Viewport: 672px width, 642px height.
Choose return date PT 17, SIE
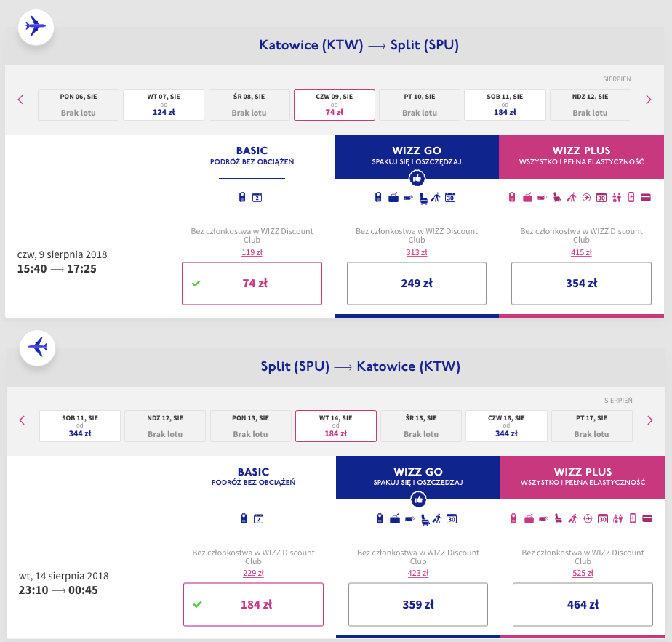click(x=591, y=426)
